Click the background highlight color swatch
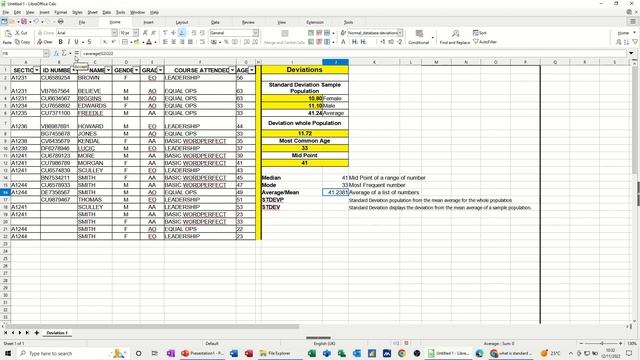Image resolution: width=640 pixels, height=360 pixels. [136, 42]
